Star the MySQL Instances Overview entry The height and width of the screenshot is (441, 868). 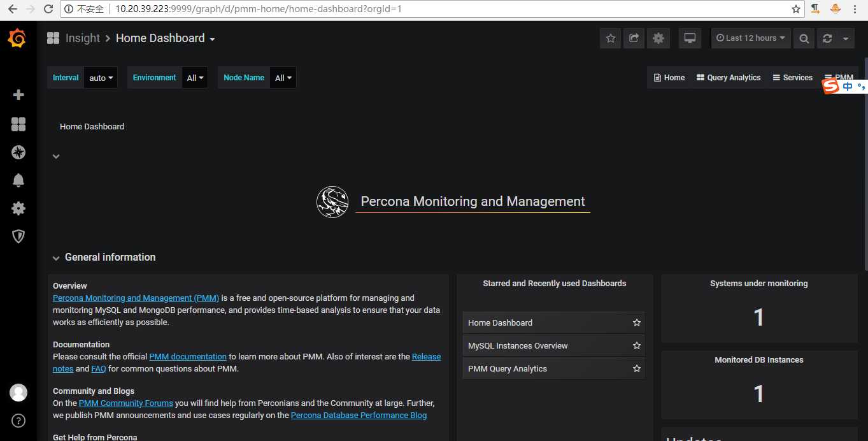coord(636,345)
